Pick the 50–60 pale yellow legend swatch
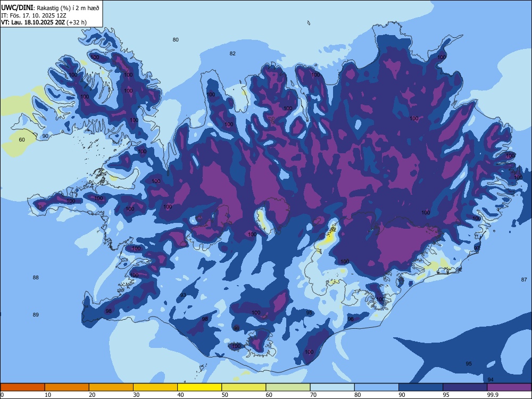Screen dimensions: 532x399 click(x=244, y=387)
